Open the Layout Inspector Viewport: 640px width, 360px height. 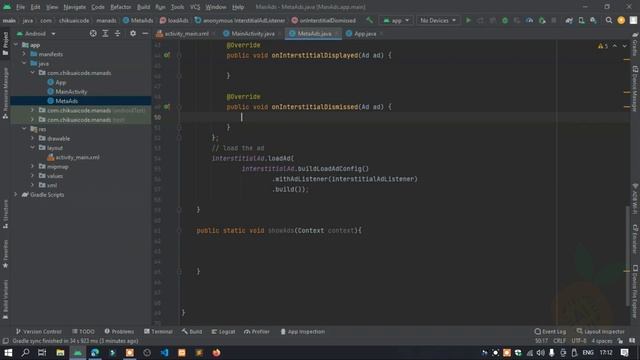601,331
